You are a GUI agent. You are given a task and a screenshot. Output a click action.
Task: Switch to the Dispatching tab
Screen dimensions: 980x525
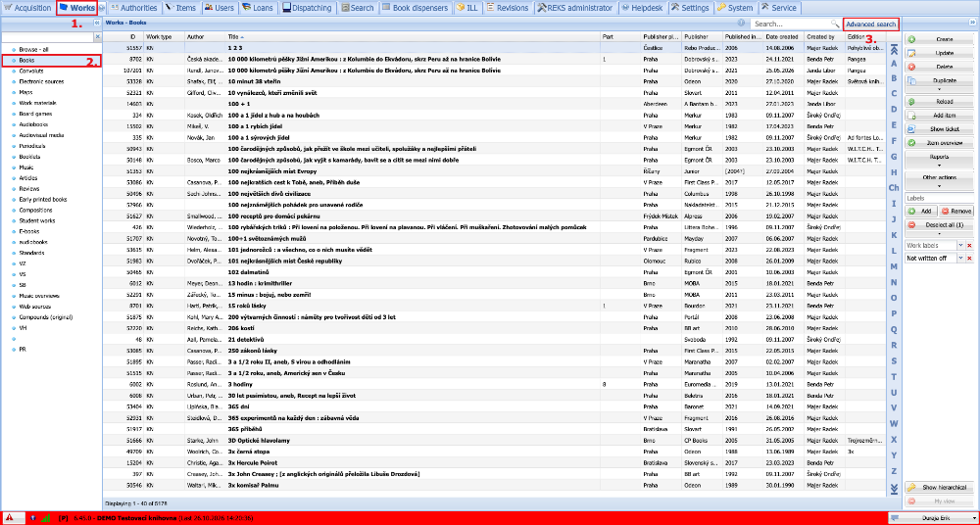coord(308,8)
